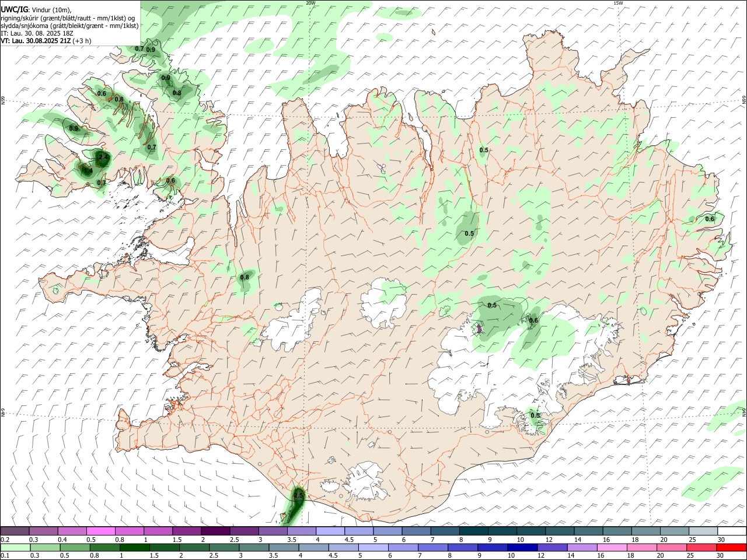Pick the darkest green 1 swatch, lower scale

134,547
